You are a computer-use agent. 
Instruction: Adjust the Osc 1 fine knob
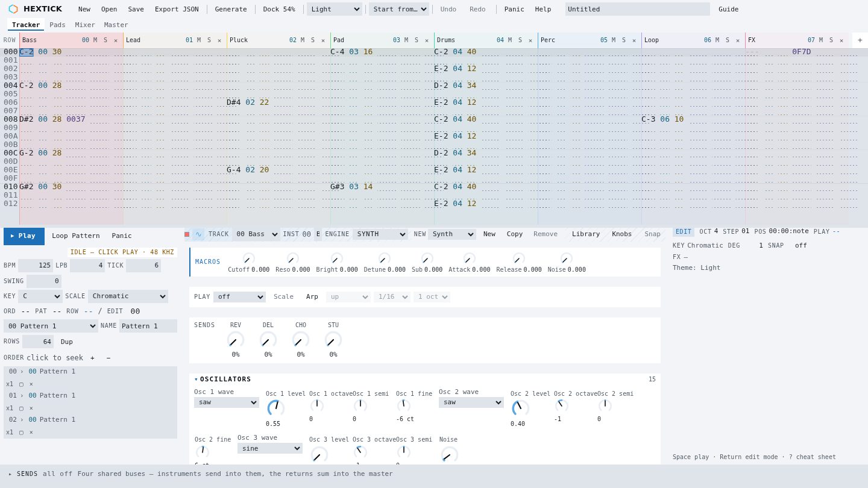pyautogui.click(x=404, y=405)
